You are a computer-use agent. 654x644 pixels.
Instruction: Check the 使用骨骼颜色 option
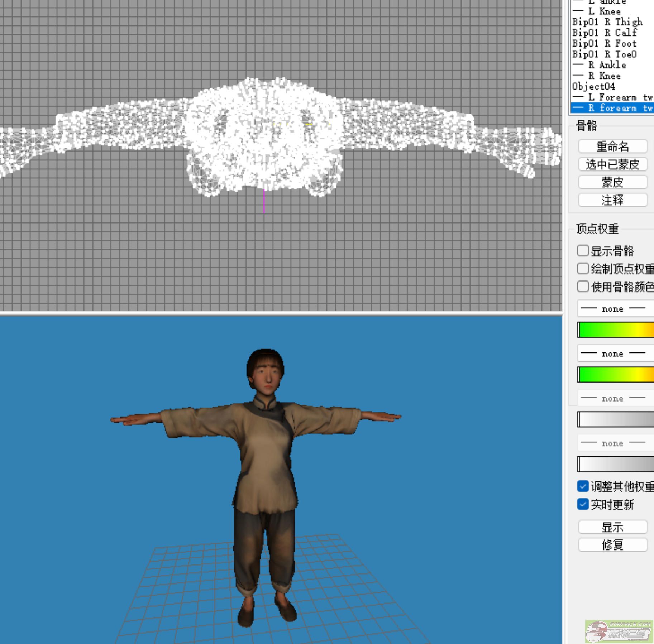pos(583,287)
